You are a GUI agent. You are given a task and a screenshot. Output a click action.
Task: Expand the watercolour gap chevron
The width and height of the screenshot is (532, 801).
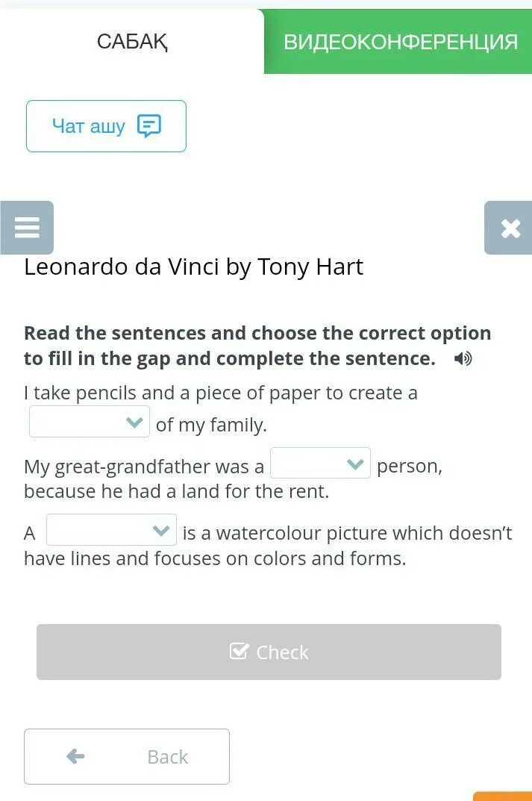tap(161, 531)
